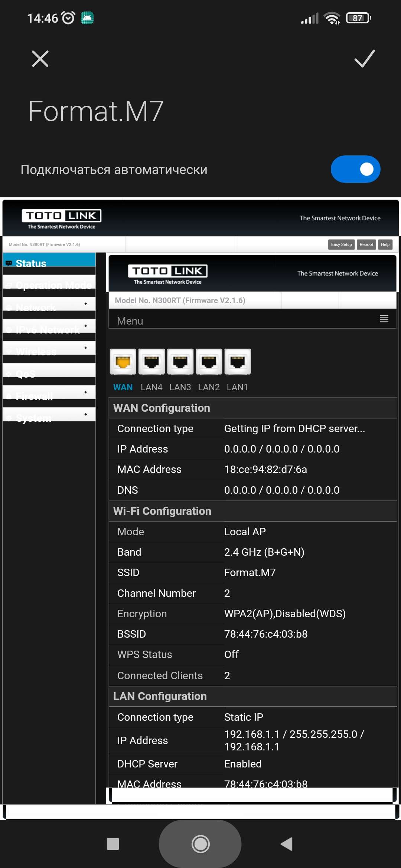The width and height of the screenshot is (401, 868).
Task: Click the "Connected Clients" row label
Action: click(x=160, y=675)
